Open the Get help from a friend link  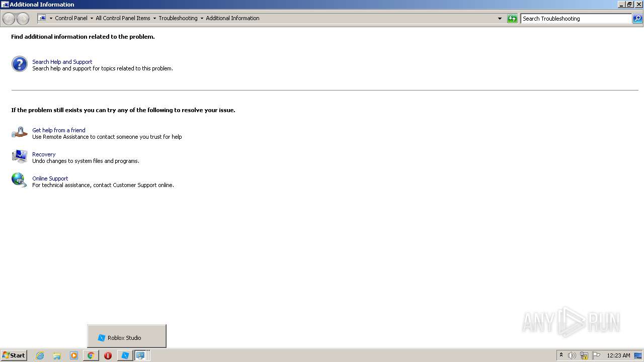click(59, 130)
